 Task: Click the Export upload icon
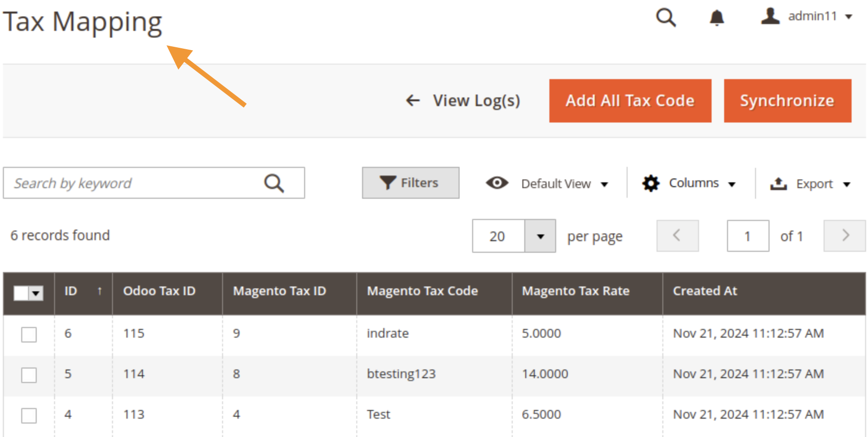[x=778, y=183]
